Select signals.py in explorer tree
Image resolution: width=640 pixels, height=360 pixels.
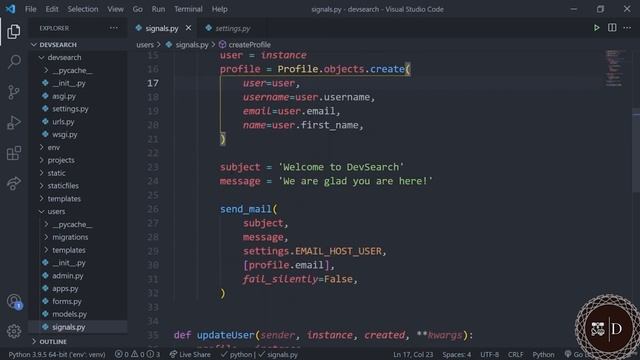pyautogui.click(x=78, y=327)
